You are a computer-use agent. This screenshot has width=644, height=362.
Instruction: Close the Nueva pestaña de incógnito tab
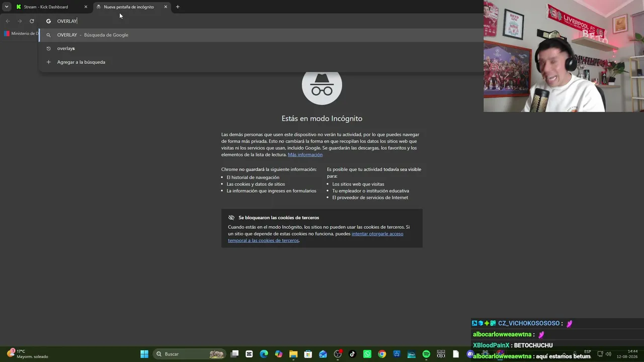pos(166,7)
